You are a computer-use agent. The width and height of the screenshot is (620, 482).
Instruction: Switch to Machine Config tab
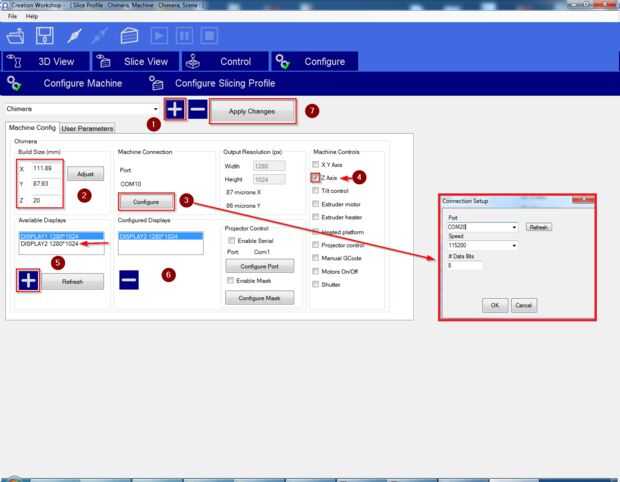(32, 128)
